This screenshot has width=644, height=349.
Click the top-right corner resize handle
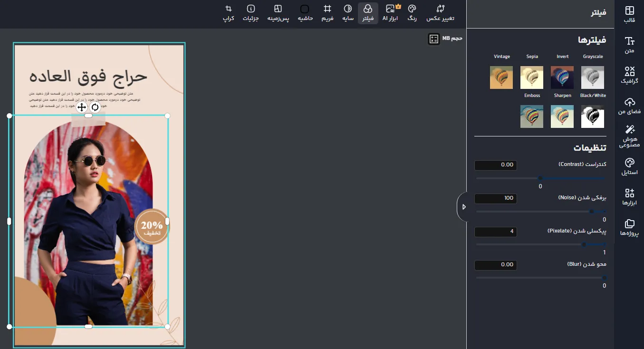[167, 116]
